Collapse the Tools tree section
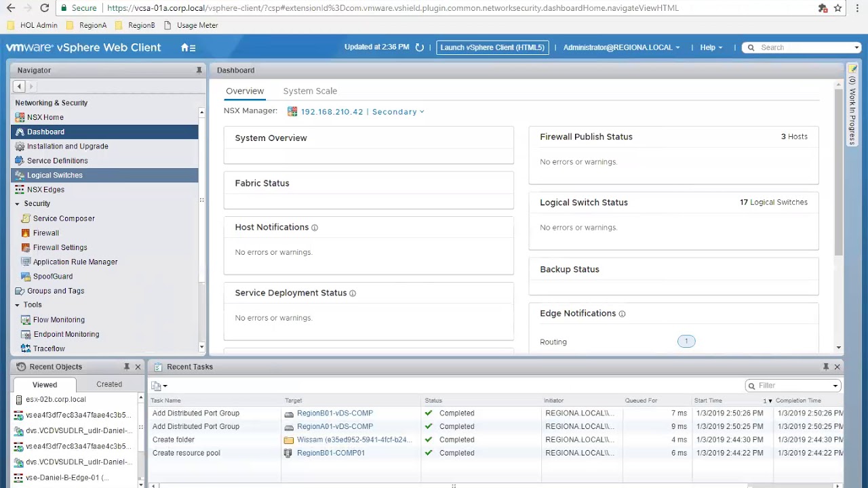This screenshot has width=868, height=488. point(18,305)
